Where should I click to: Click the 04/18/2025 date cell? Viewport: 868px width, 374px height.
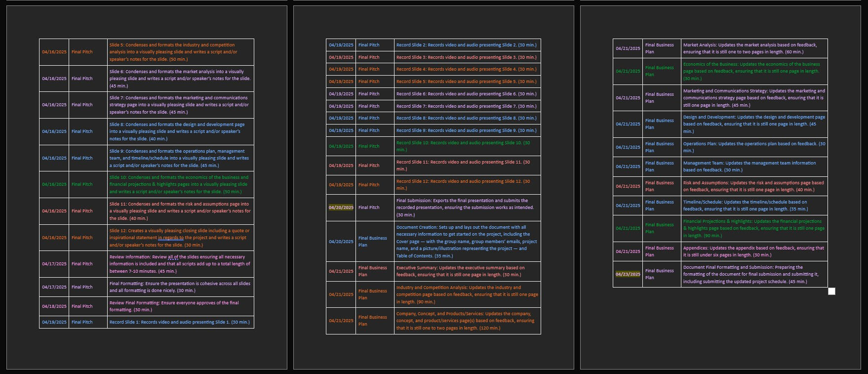click(x=54, y=306)
